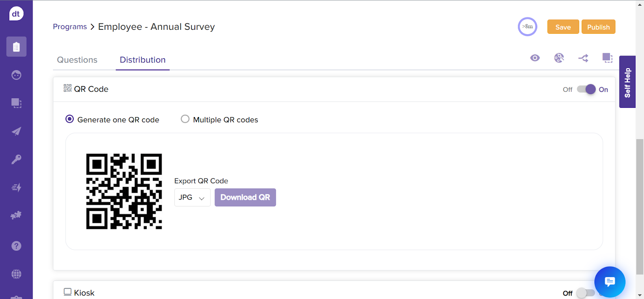644x299 pixels.
Task: Preview survey with the eye icon
Action: (535, 58)
